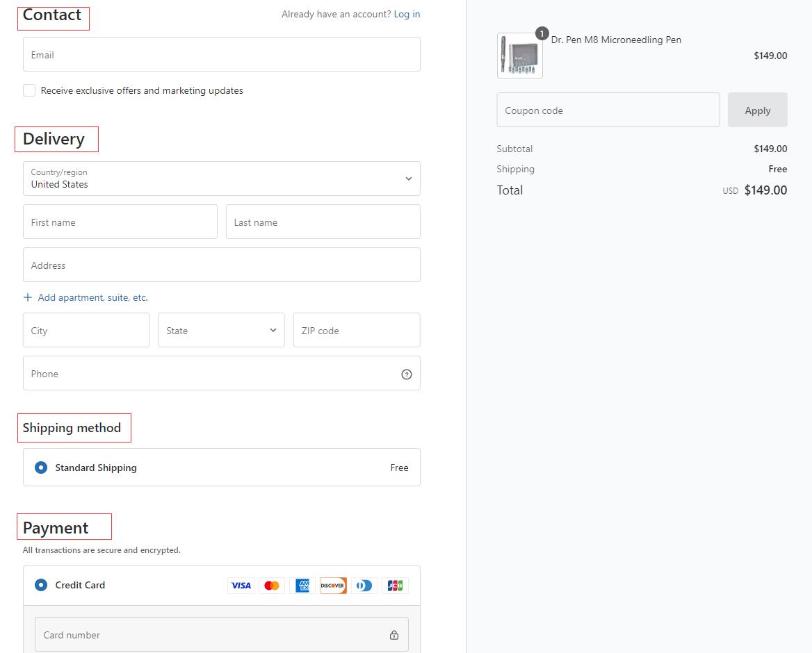Click the Log in link
The image size is (812, 653).
click(407, 14)
